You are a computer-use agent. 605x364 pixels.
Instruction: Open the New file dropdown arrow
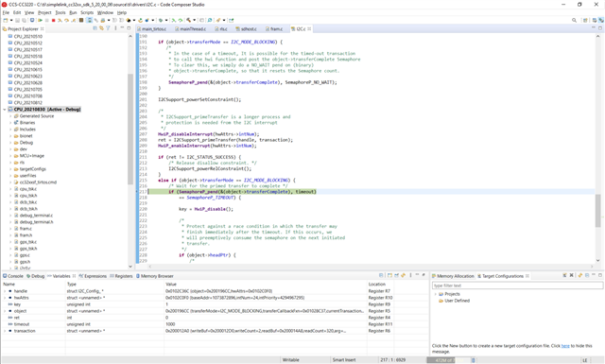11,20
